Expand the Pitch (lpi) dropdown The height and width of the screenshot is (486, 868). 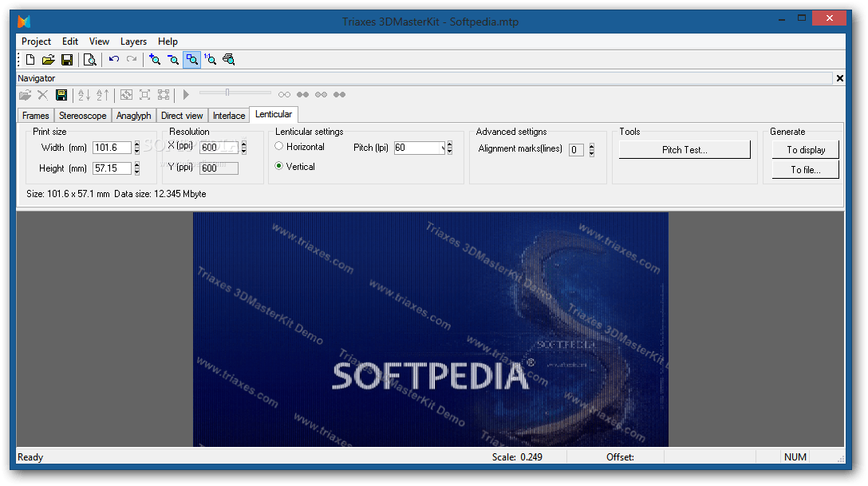click(x=441, y=148)
